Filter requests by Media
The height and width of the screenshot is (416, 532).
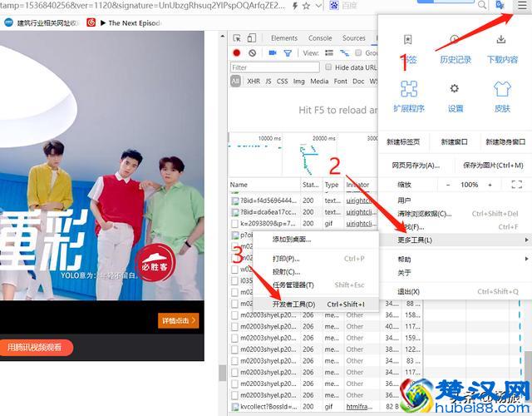click(319, 82)
